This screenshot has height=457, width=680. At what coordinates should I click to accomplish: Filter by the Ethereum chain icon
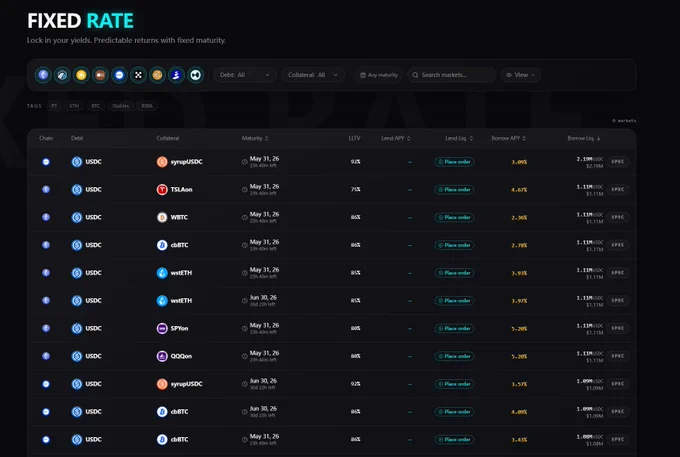point(43,75)
